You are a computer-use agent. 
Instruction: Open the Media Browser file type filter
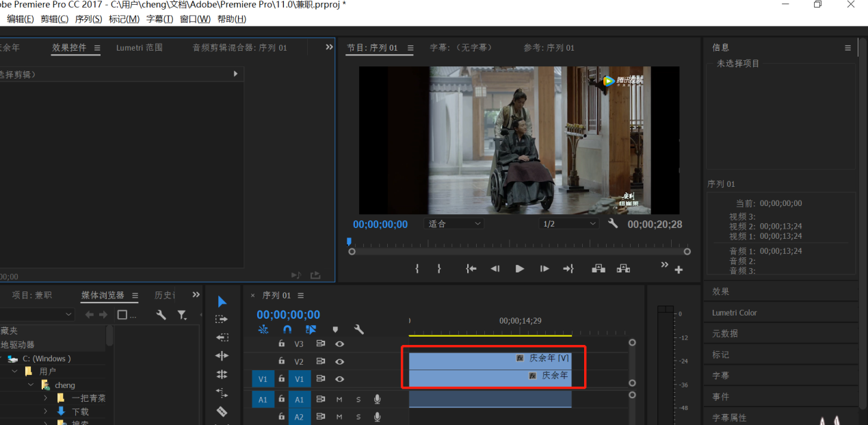click(x=182, y=315)
